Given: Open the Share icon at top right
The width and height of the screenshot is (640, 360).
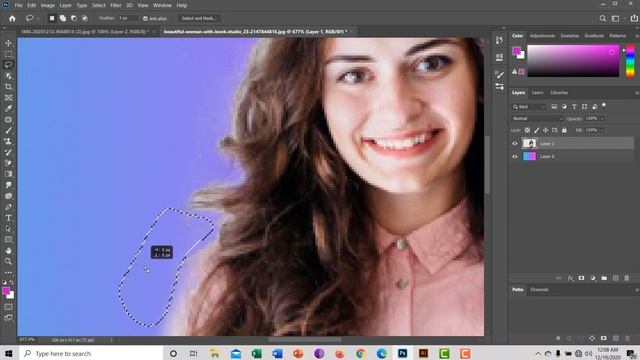Looking at the screenshot, I should (x=634, y=18).
